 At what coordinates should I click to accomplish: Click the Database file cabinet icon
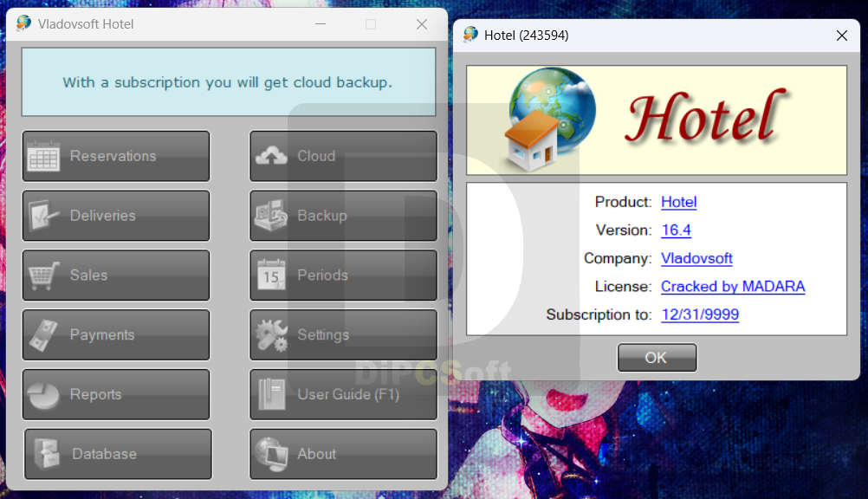click(47, 454)
